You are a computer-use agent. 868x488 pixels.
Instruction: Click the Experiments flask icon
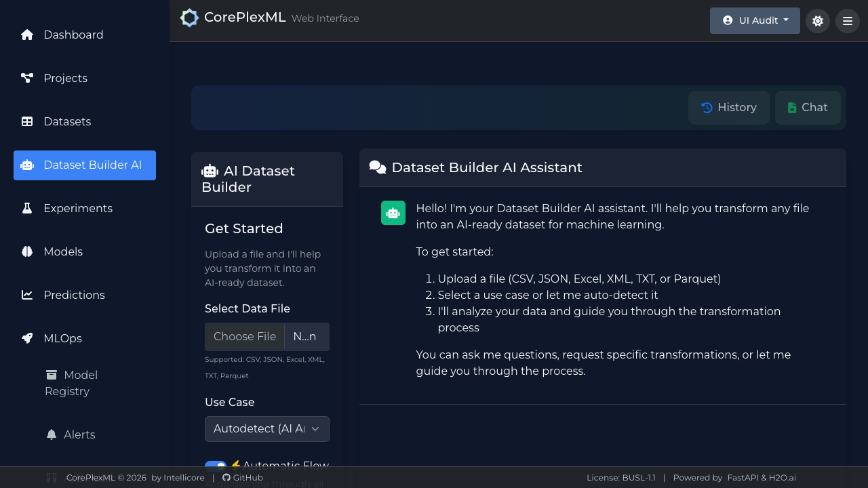(x=27, y=208)
